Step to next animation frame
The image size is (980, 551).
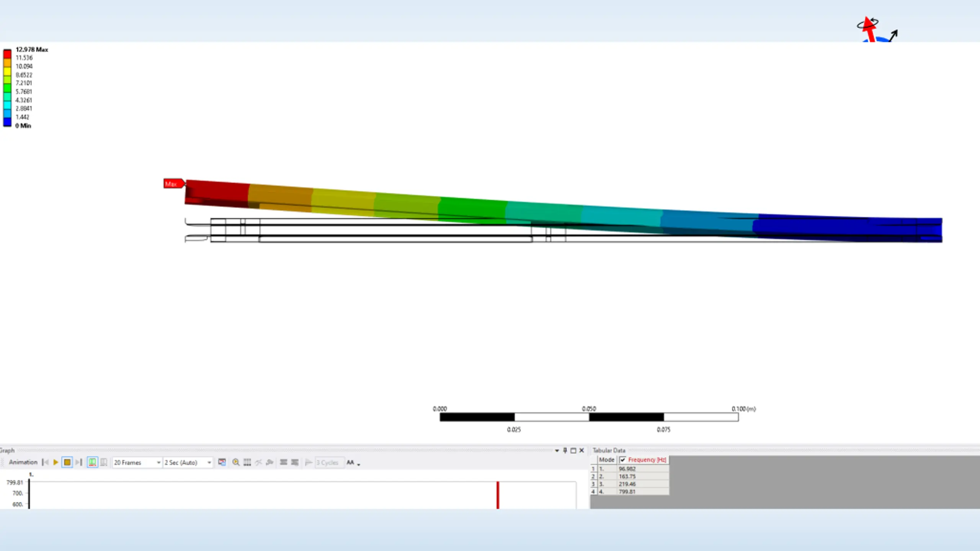click(x=79, y=462)
